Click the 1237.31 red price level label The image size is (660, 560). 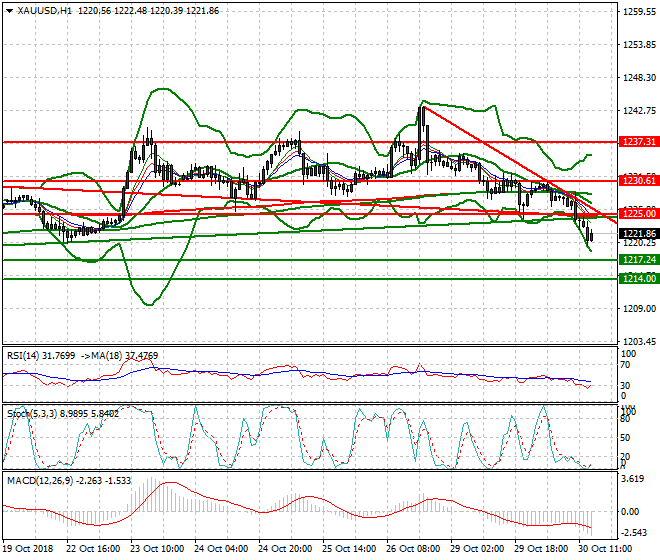pos(639,142)
